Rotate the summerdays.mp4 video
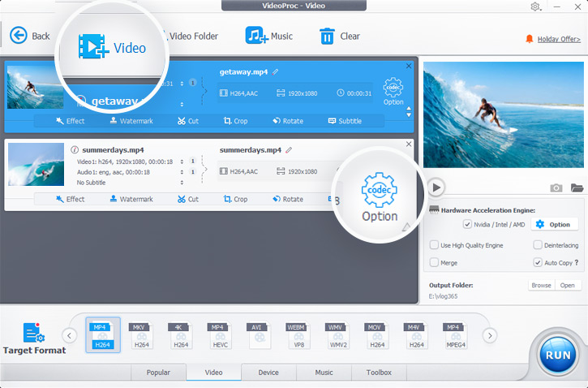The image size is (588, 388). [x=288, y=199]
